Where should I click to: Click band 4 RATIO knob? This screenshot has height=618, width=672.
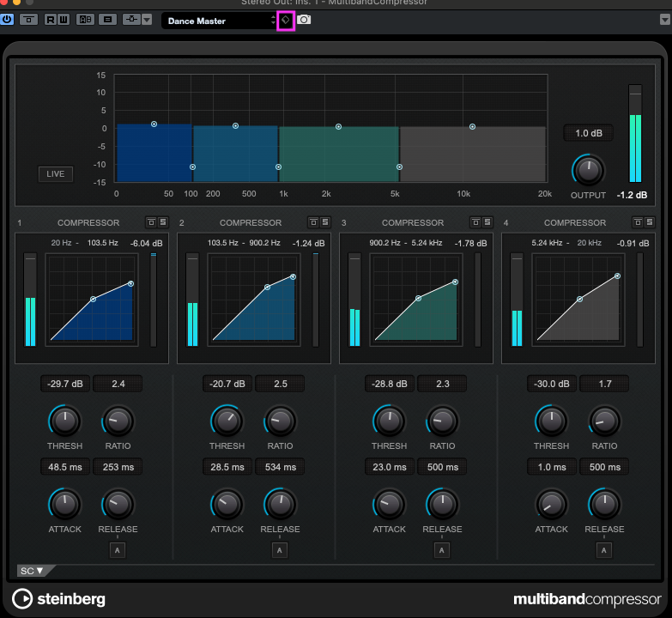click(605, 421)
